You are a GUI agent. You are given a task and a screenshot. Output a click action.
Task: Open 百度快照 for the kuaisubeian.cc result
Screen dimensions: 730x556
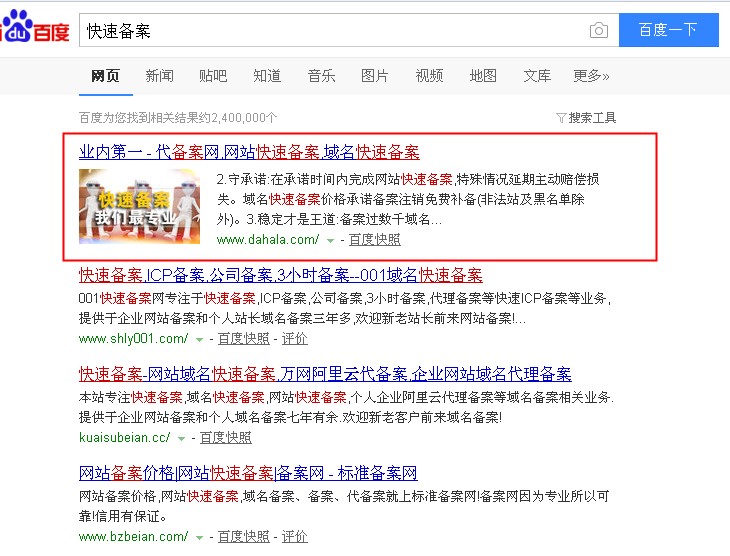(x=225, y=438)
